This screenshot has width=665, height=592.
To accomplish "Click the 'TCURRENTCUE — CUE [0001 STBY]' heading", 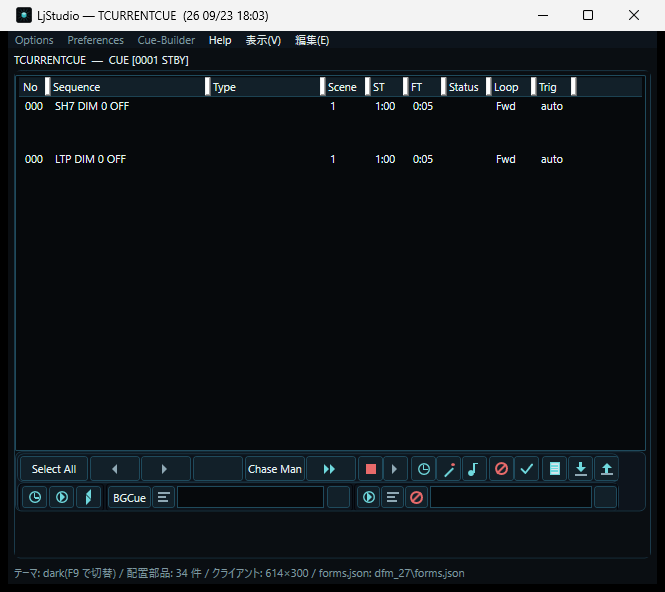I will pos(101,60).
